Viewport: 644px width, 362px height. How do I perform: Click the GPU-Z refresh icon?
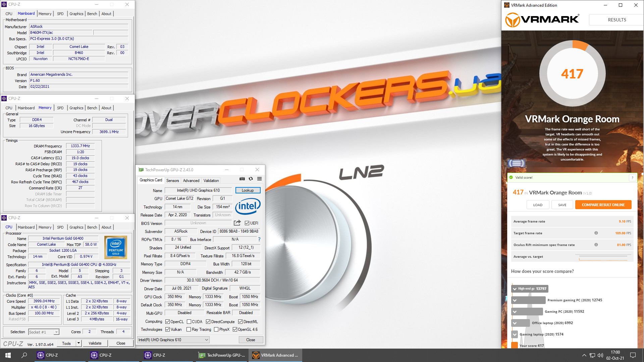point(251,179)
